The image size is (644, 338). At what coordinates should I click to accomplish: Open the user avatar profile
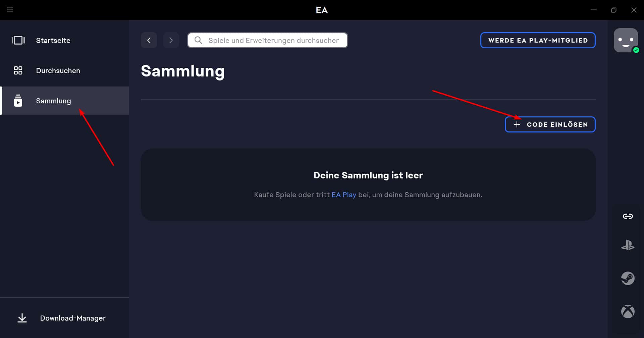coord(626,40)
